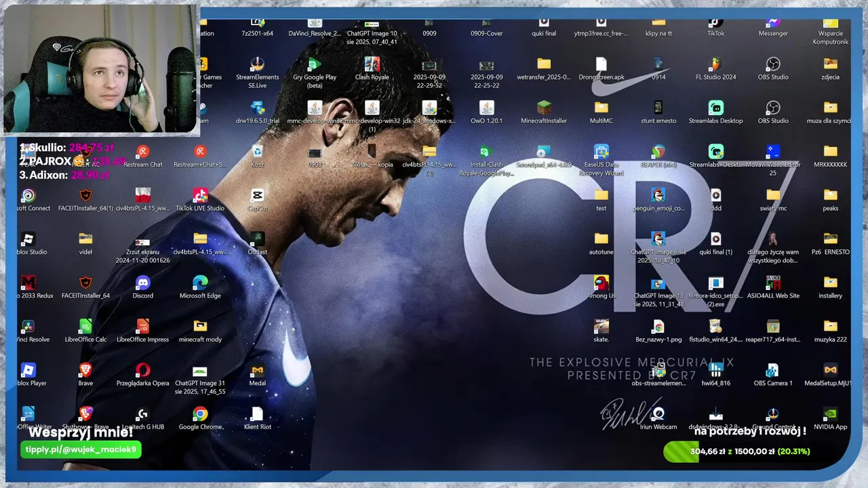The width and height of the screenshot is (868, 488).
Task: Launch CapCut from the desktop
Action: (257, 199)
